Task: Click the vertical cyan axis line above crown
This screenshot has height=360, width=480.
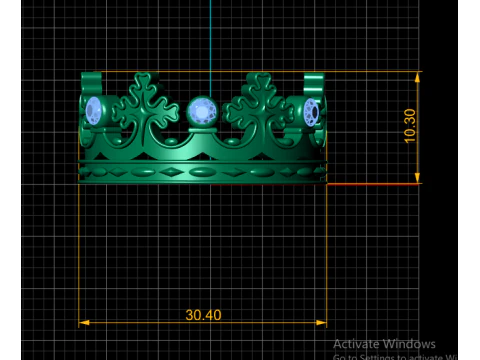Action: click(210, 48)
